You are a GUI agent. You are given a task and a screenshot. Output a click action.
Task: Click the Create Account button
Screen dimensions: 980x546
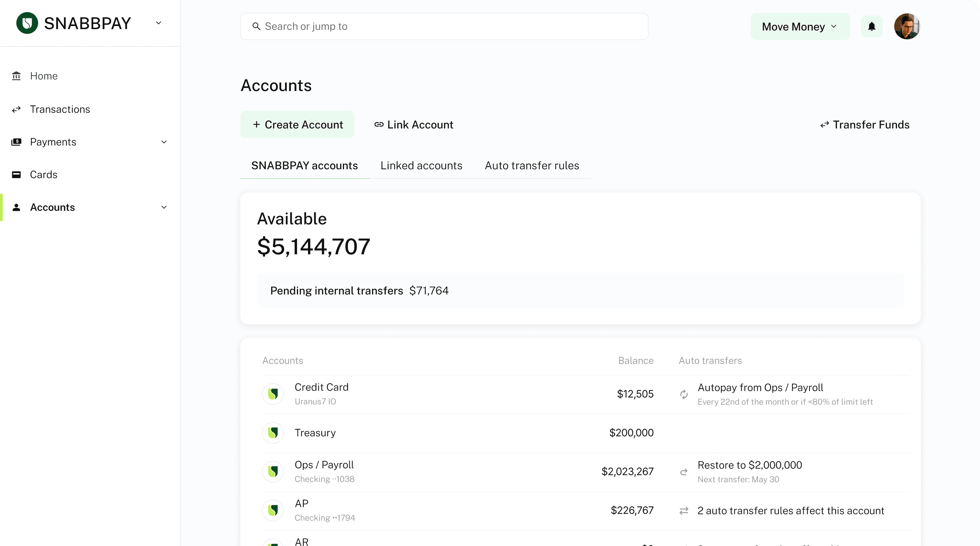(297, 125)
